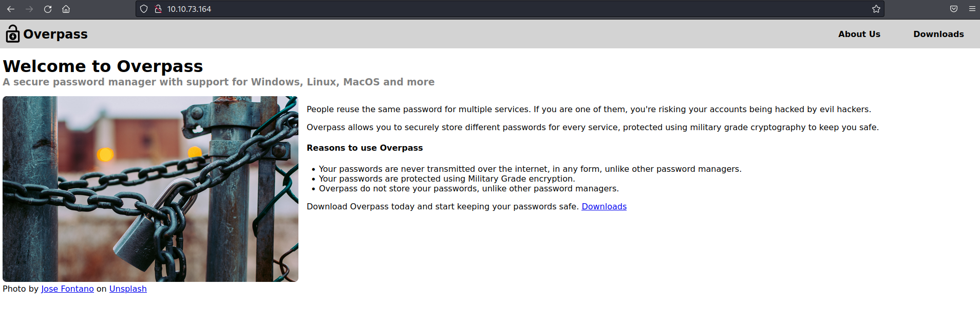Click the forward navigation arrow
Viewport: 980px width, 321px height.
[x=29, y=9]
